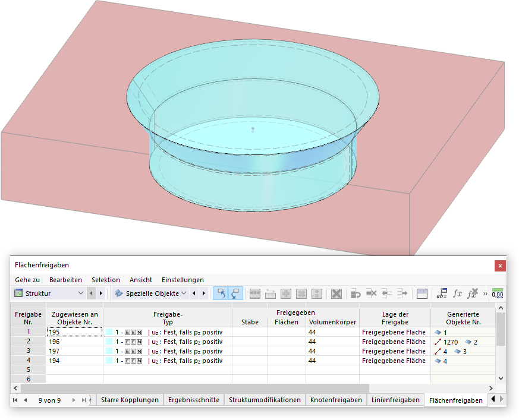Switch to the Knotenfreigaben tab
This screenshot has height=420, width=519.
click(336, 400)
